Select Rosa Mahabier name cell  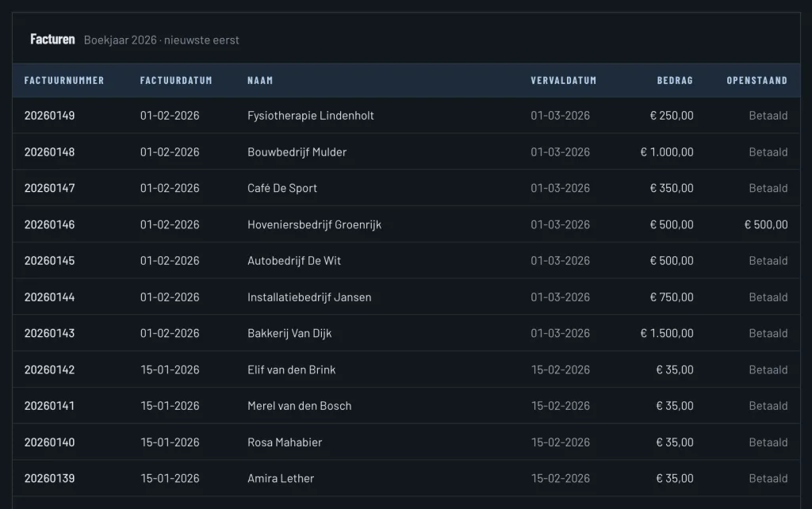[x=285, y=442]
